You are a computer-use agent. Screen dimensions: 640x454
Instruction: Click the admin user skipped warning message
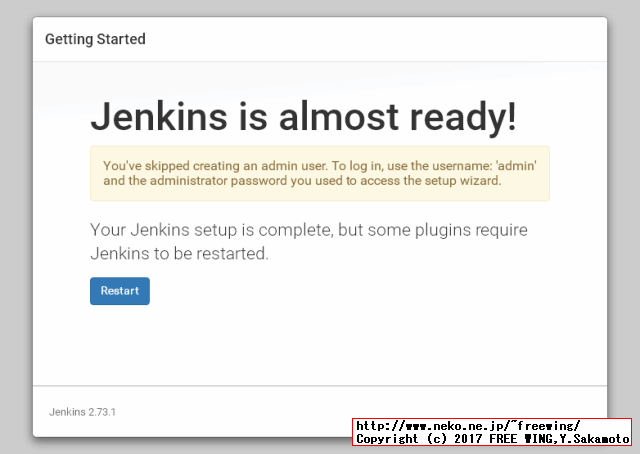[320, 173]
